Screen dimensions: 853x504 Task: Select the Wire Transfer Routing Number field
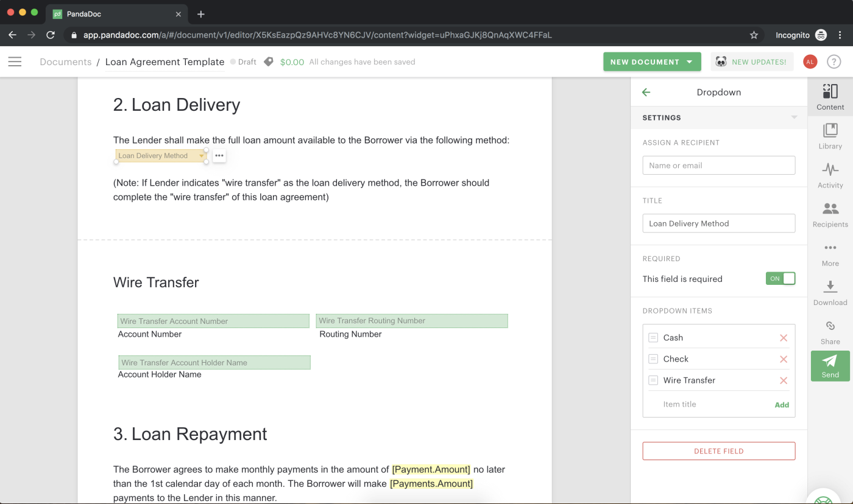pyautogui.click(x=412, y=321)
